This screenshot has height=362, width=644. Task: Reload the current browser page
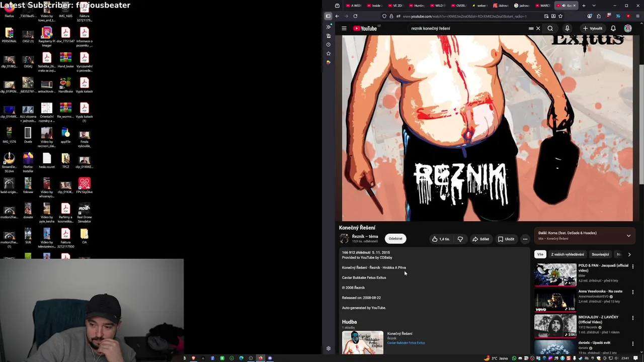[355, 16]
